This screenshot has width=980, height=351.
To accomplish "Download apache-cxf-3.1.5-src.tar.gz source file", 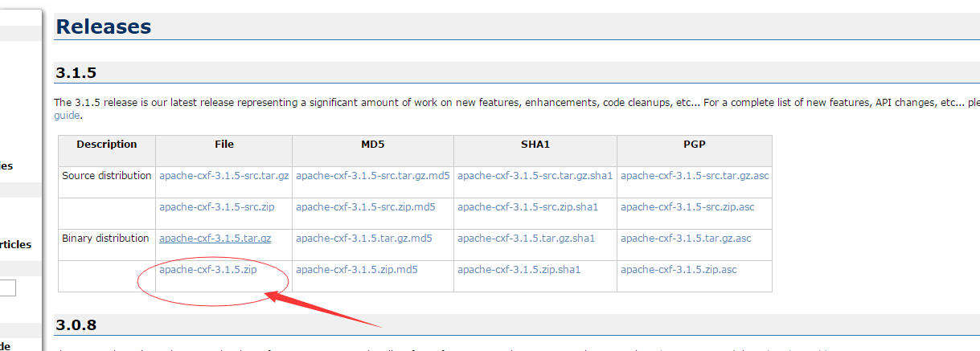I will [x=223, y=176].
